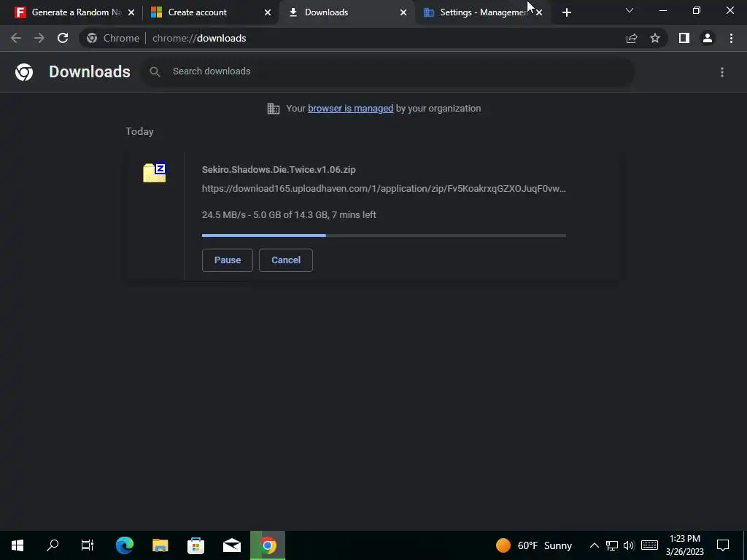The image size is (747, 560).
Task: Open the Windows Start menu
Action: 18,545
